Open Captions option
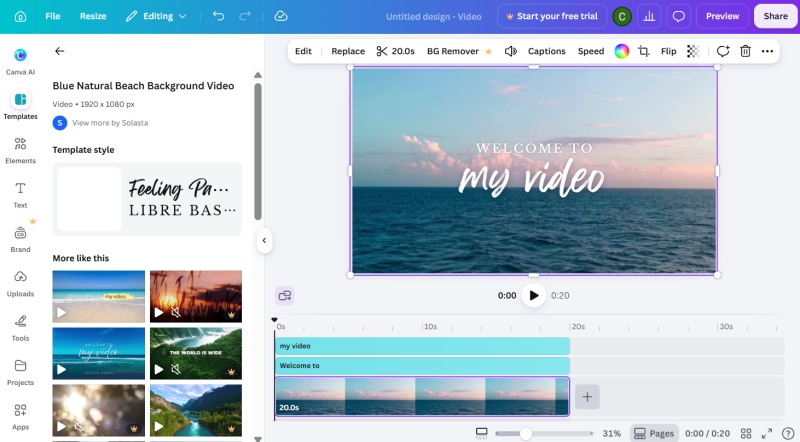The height and width of the screenshot is (442, 800). point(546,51)
